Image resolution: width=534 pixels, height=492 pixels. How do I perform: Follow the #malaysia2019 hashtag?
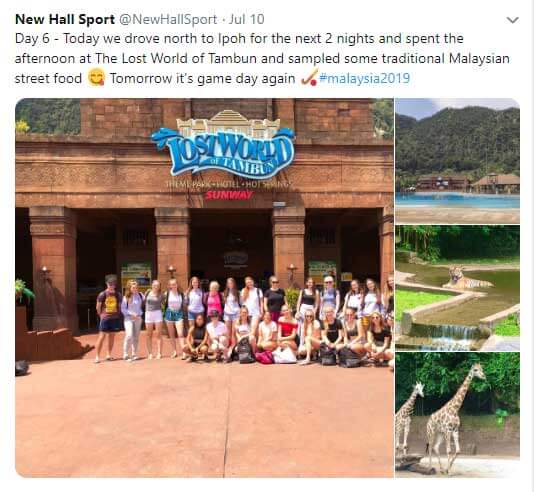coord(364,79)
